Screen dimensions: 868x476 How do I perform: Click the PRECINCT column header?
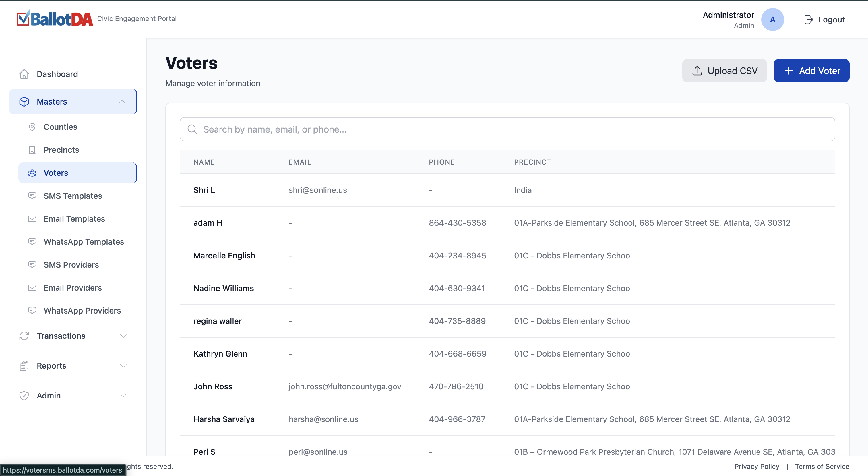click(532, 162)
